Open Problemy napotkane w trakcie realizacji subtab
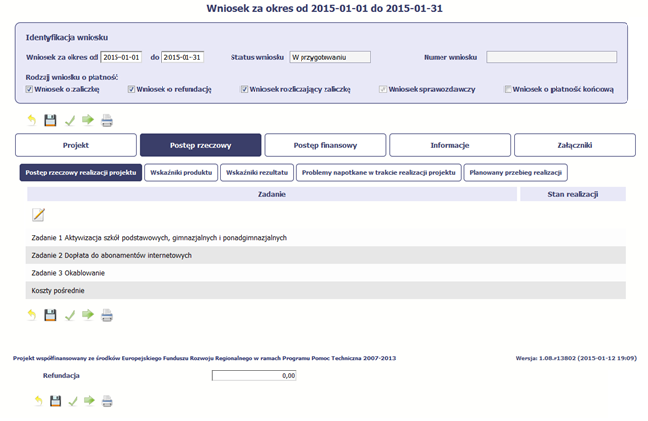Viewport: 648px width, 421px height. pos(379,172)
